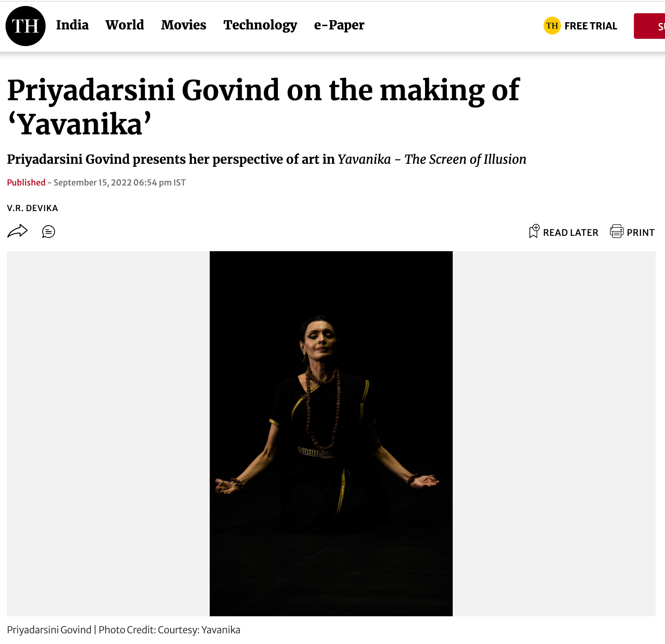Click the yellow TH free trial badge
Image resolution: width=665 pixels, height=644 pixels.
[x=552, y=26]
